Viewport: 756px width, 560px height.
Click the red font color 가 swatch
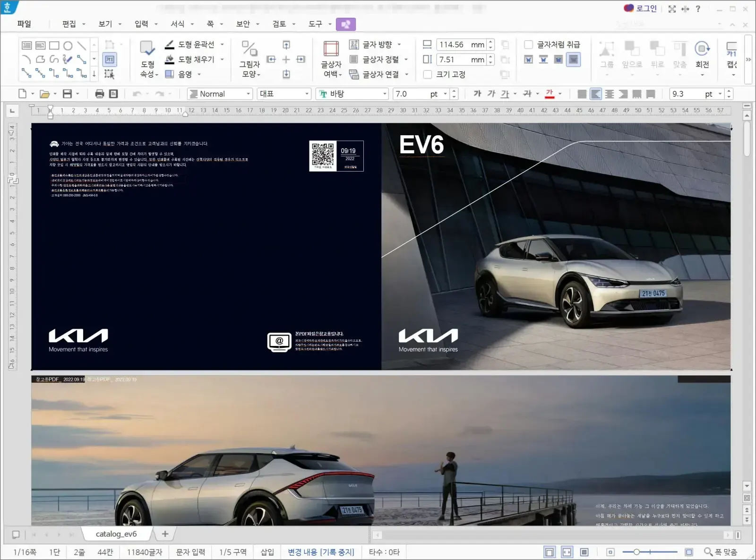pyautogui.click(x=550, y=94)
